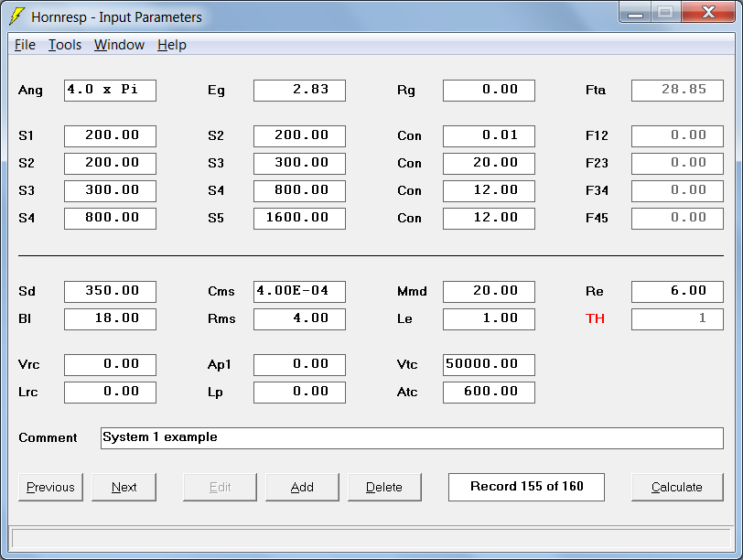Click the Con field showing 20.00

coord(489,164)
